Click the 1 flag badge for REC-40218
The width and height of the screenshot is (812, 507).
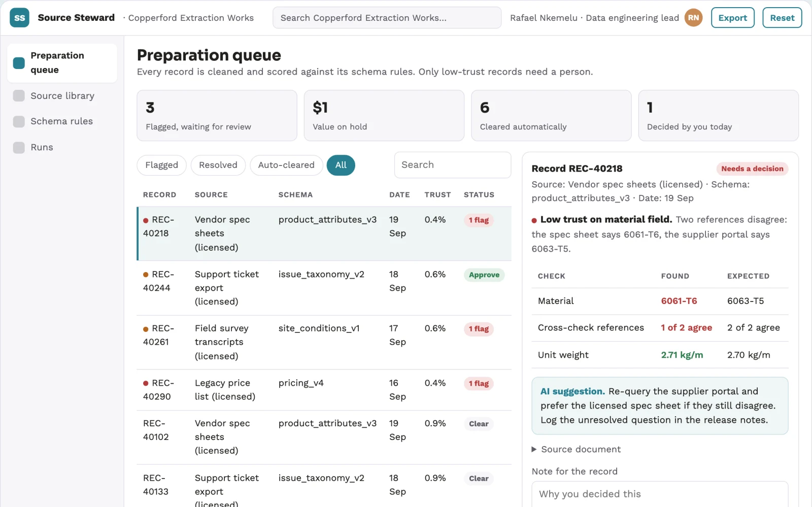[479, 220]
